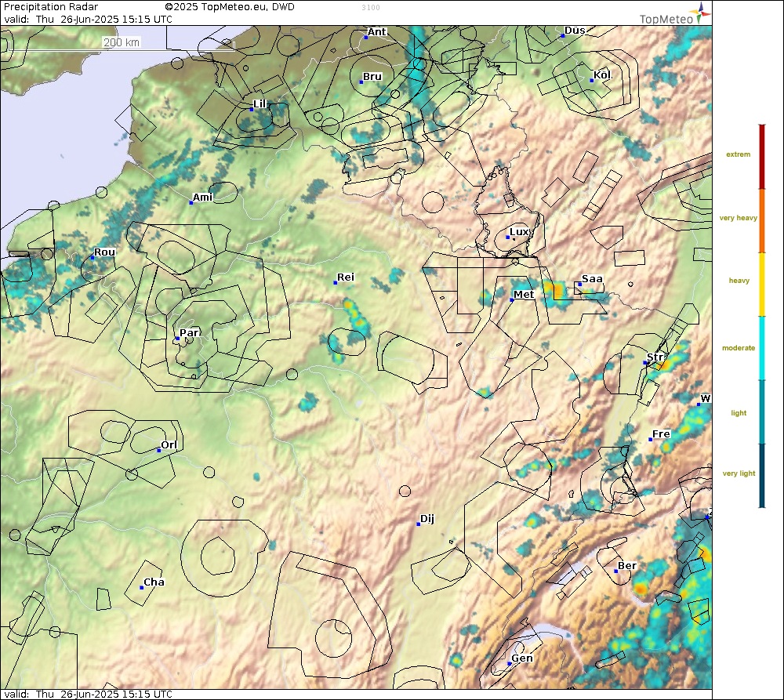The width and height of the screenshot is (784, 700).
Task: Click the orange very heavy color band
Action: pos(762,221)
